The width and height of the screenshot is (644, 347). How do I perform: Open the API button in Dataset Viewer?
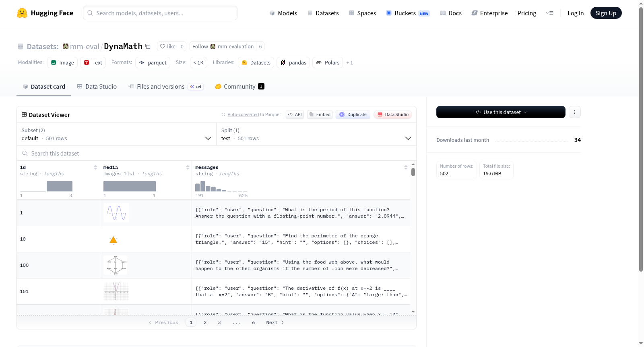295,114
